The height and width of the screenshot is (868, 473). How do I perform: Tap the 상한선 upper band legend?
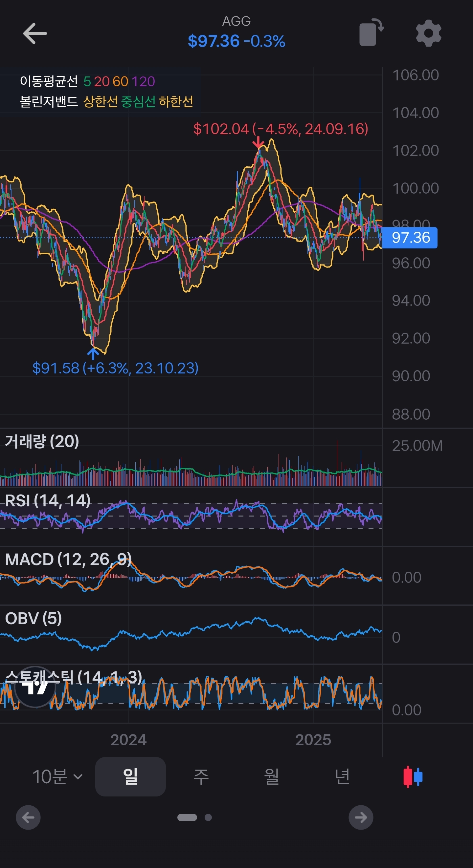(101, 101)
